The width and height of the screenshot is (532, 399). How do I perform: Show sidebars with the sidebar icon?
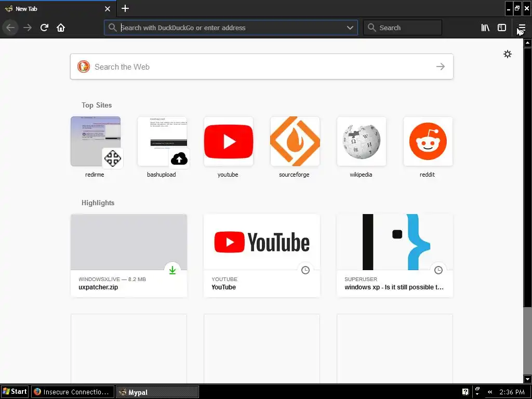click(x=502, y=28)
